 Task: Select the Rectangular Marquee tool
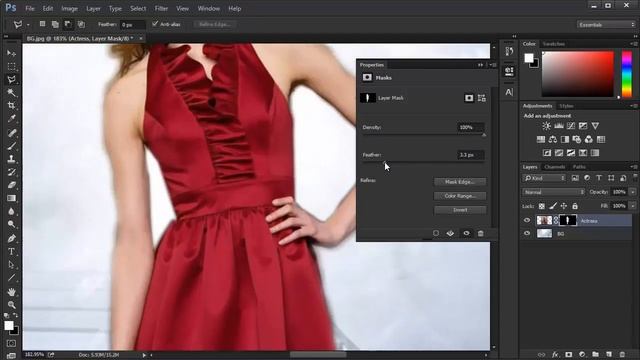tap(11, 67)
